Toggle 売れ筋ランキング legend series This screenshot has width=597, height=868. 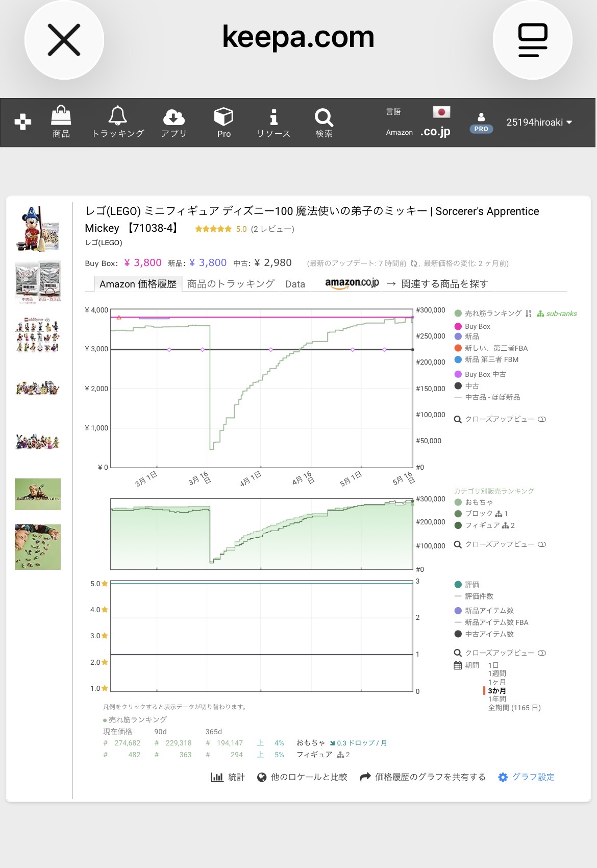click(x=488, y=313)
